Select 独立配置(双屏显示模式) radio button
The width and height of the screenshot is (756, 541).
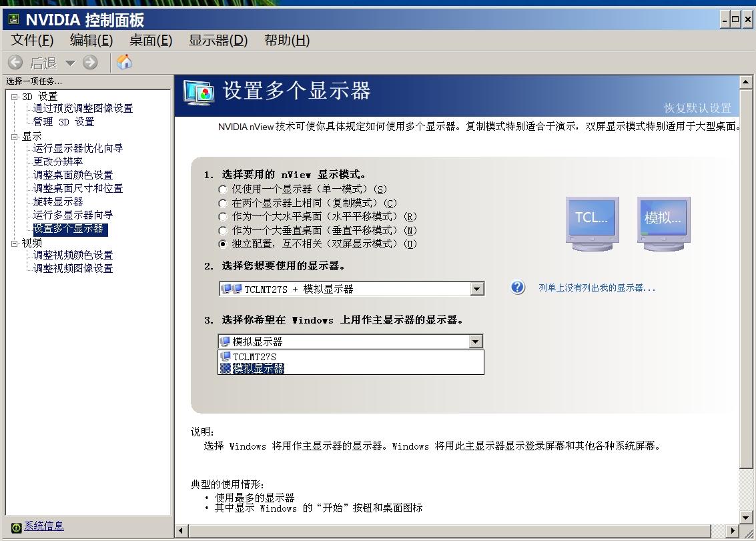click(222, 244)
